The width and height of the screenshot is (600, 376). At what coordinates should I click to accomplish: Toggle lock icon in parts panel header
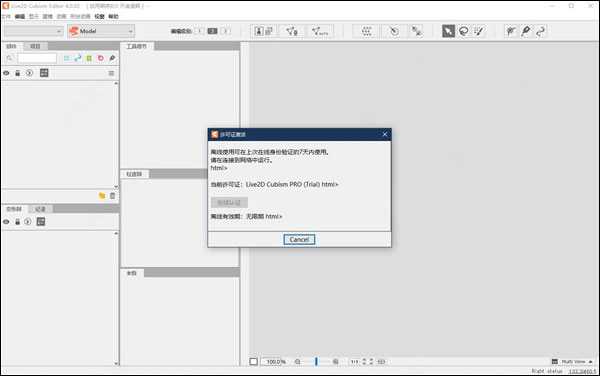[18, 73]
